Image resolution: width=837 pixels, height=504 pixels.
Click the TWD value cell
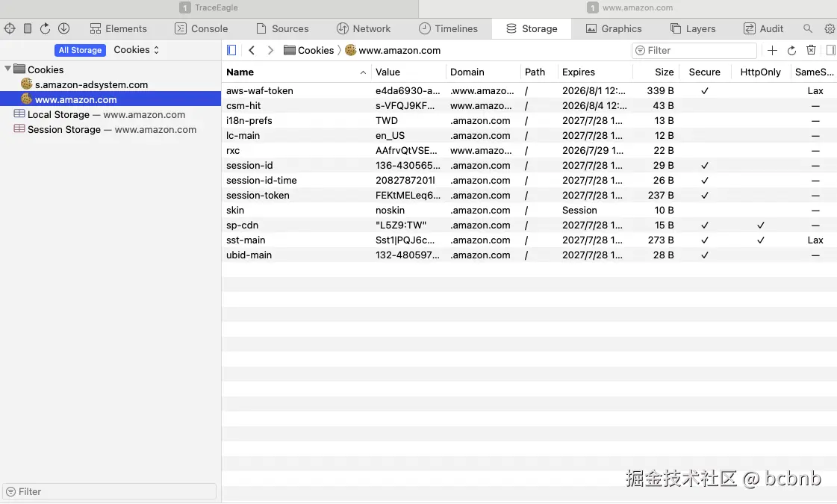387,121
